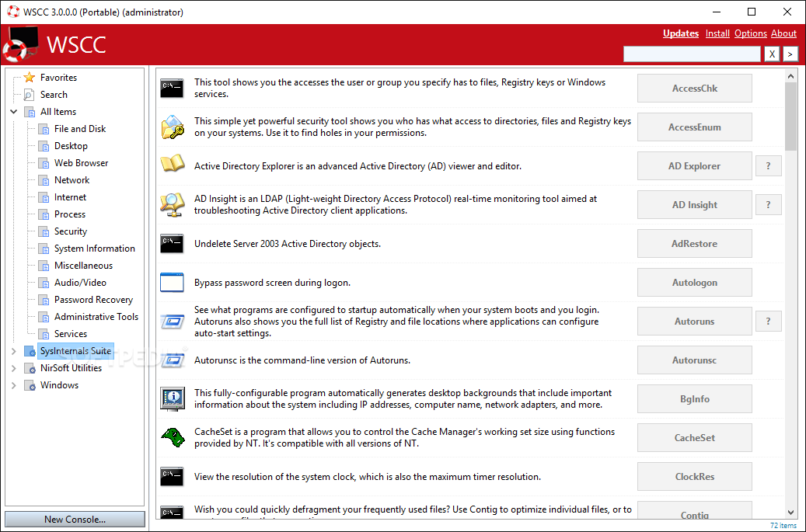The image size is (806, 532).
Task: Click the Autorunsc row icon
Action: point(173,360)
